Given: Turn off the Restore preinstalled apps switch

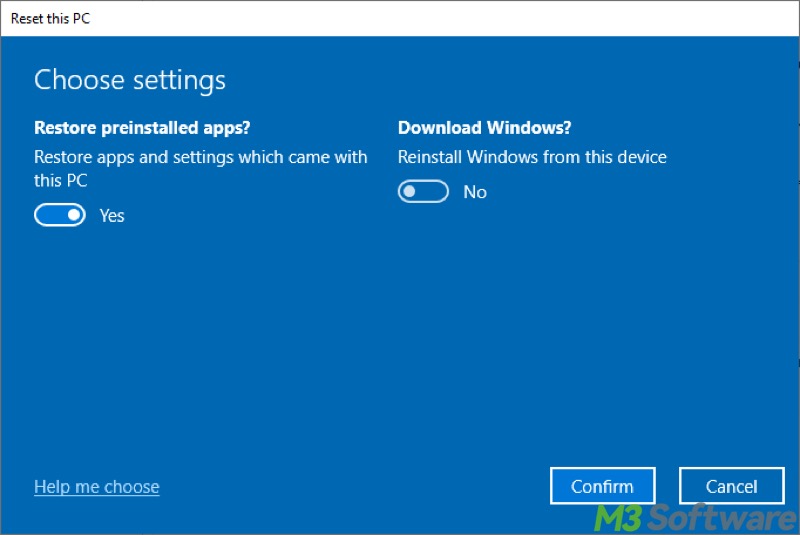Looking at the screenshot, I should [x=60, y=215].
